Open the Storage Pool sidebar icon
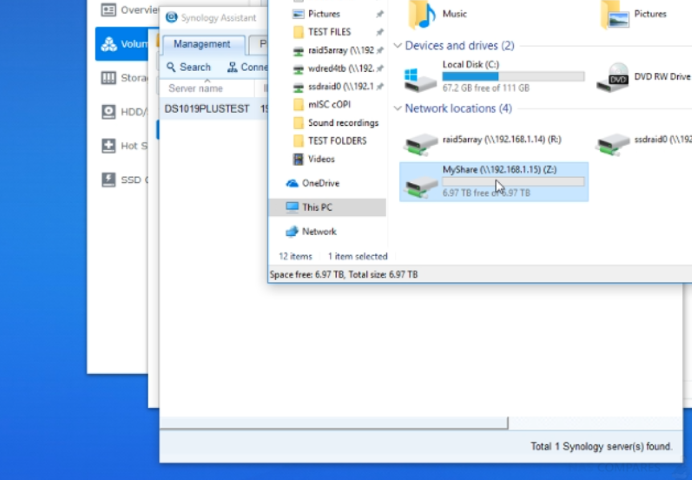Screen dimensions: 692x480 point(109,78)
